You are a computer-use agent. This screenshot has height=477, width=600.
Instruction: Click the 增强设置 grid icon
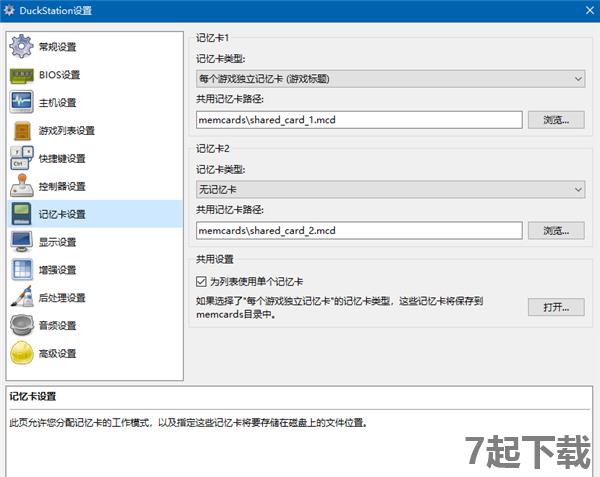(x=21, y=270)
